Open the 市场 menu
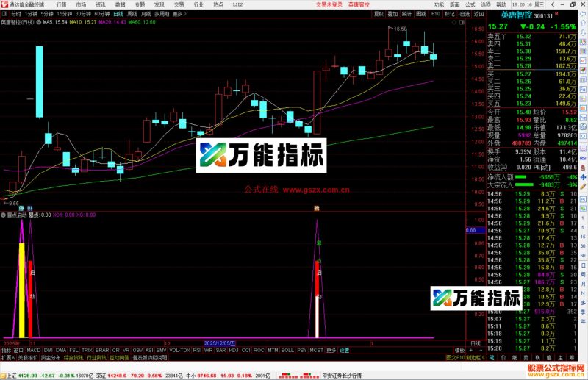This screenshot has height=380, width=588. (81, 4)
